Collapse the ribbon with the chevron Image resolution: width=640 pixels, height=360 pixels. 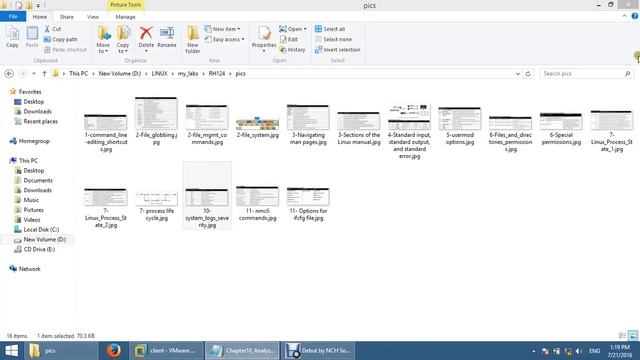624,16
